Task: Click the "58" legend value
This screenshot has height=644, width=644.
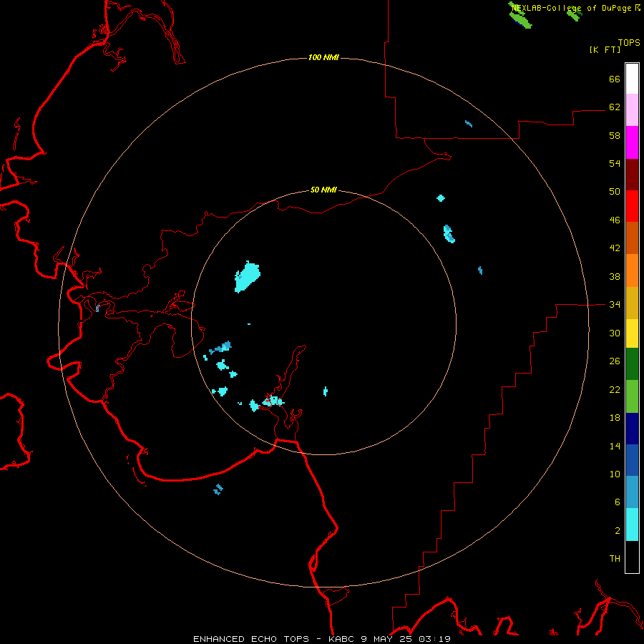Action: click(615, 135)
